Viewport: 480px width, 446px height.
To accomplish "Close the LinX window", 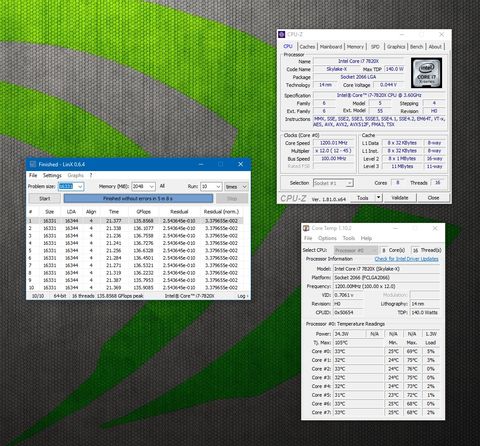I will point(241,164).
